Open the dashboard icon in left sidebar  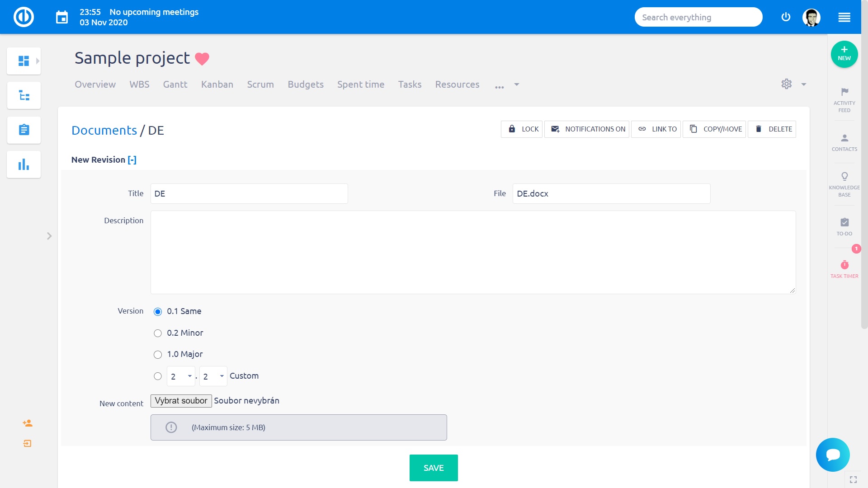[x=24, y=61]
